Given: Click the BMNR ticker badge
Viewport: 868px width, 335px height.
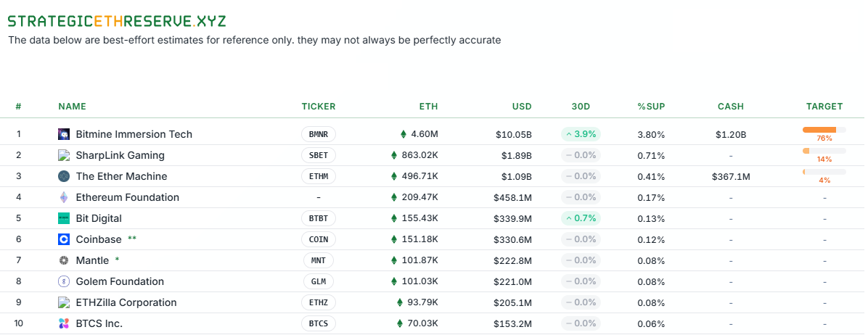Looking at the screenshot, I should click(x=319, y=135).
